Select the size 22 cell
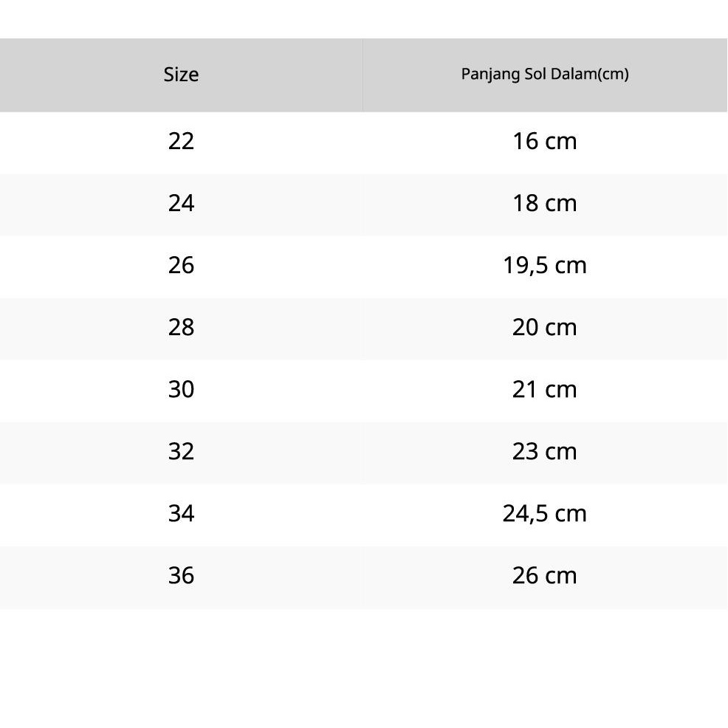Screen dimensions: 728x728 [x=181, y=141]
